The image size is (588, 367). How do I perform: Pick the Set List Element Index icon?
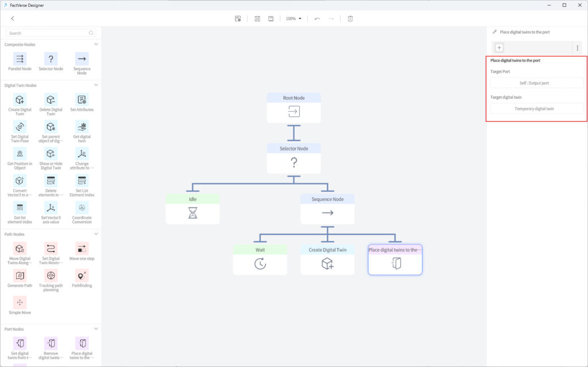[x=82, y=181]
